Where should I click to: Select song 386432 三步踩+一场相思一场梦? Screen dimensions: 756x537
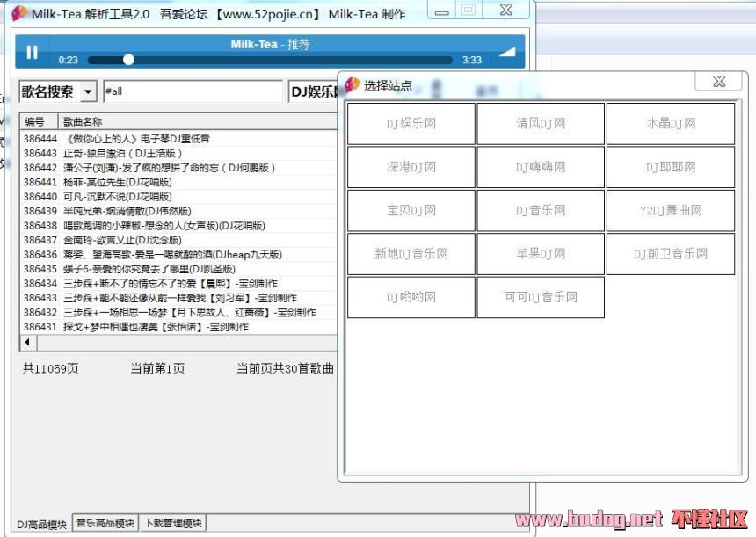coord(178,312)
